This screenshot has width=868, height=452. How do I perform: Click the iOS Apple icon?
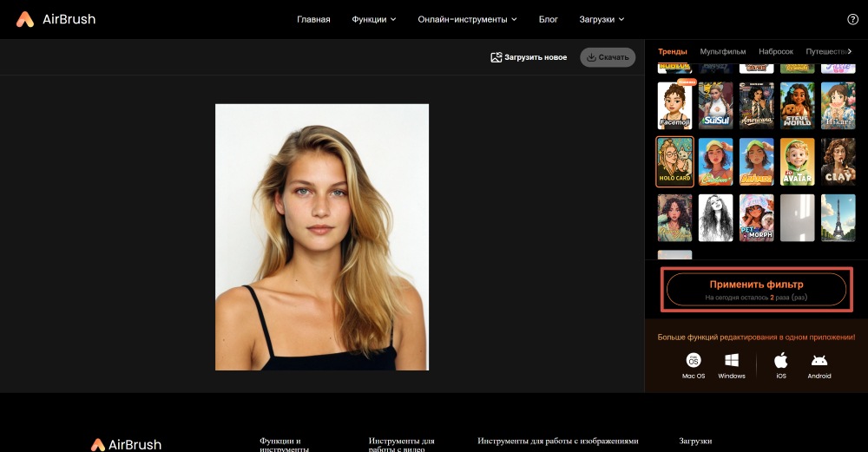pos(781,360)
